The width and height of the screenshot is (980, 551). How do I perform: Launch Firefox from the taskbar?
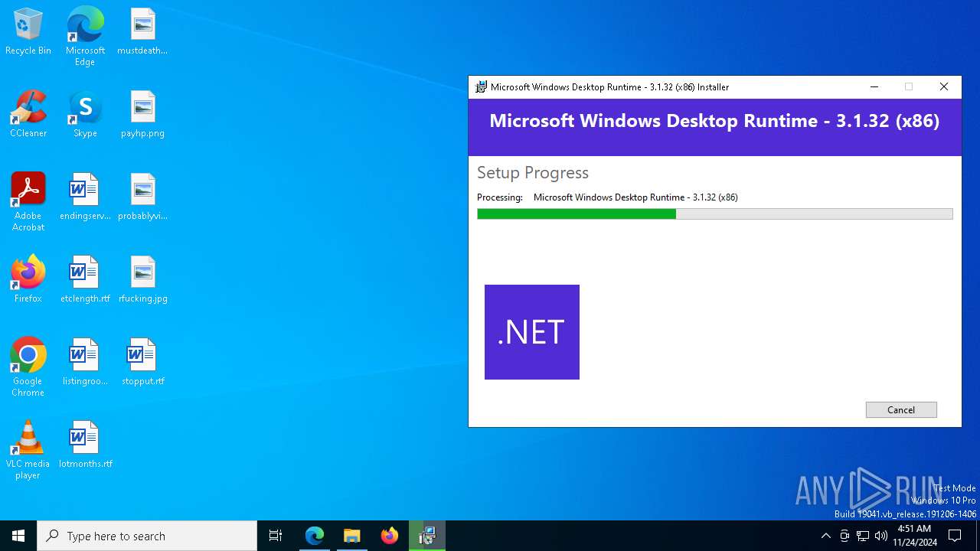click(390, 536)
